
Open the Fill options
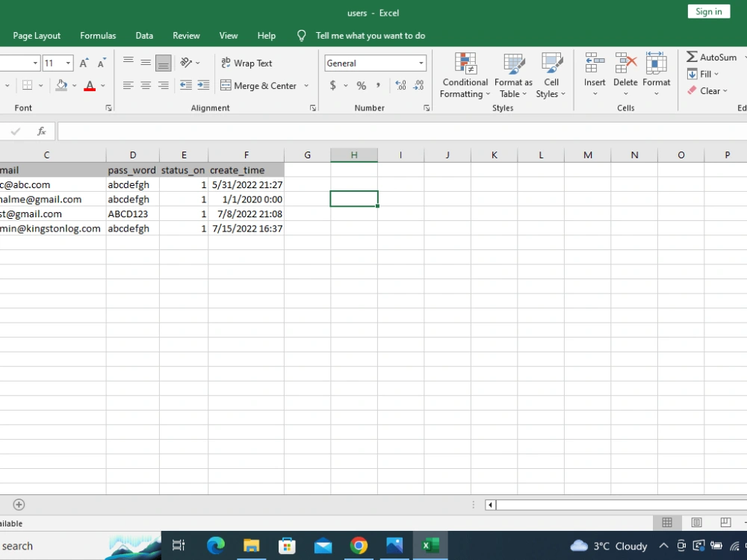(703, 74)
